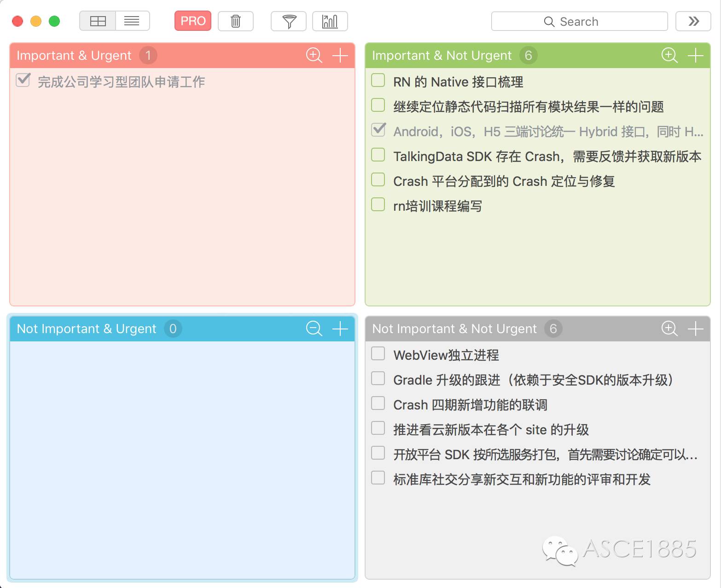Check Crash 平台分配到的 task checkbox
Viewport: 721px width, 588px height.
pos(378,179)
